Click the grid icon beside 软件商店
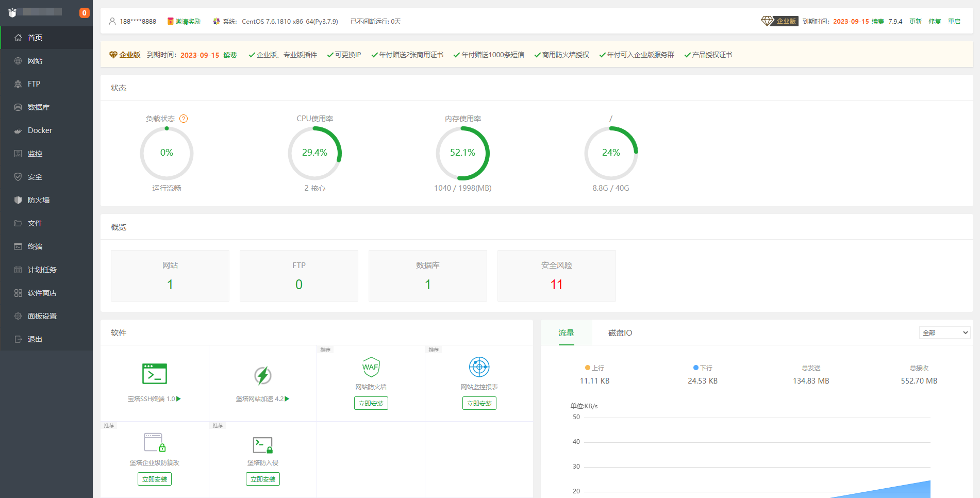The image size is (980, 498). coord(18,293)
